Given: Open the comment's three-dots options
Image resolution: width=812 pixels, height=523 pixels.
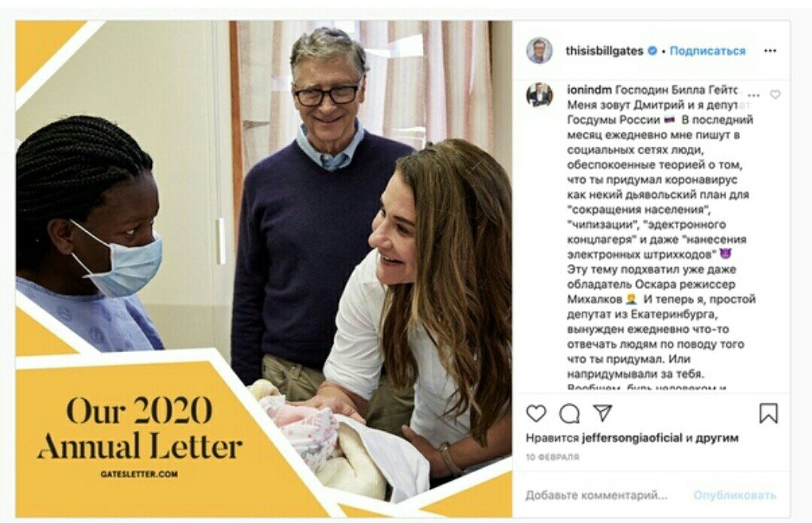Looking at the screenshot, I should (x=754, y=96).
